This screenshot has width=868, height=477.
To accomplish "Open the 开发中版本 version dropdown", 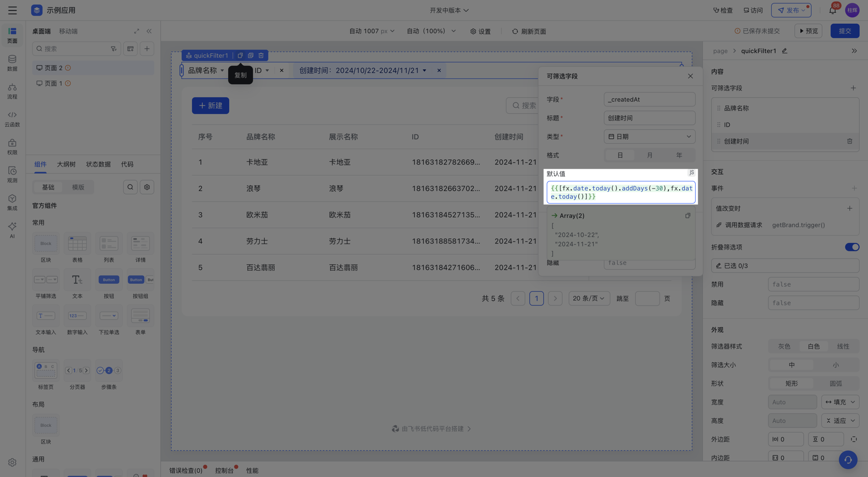I will coord(449,10).
